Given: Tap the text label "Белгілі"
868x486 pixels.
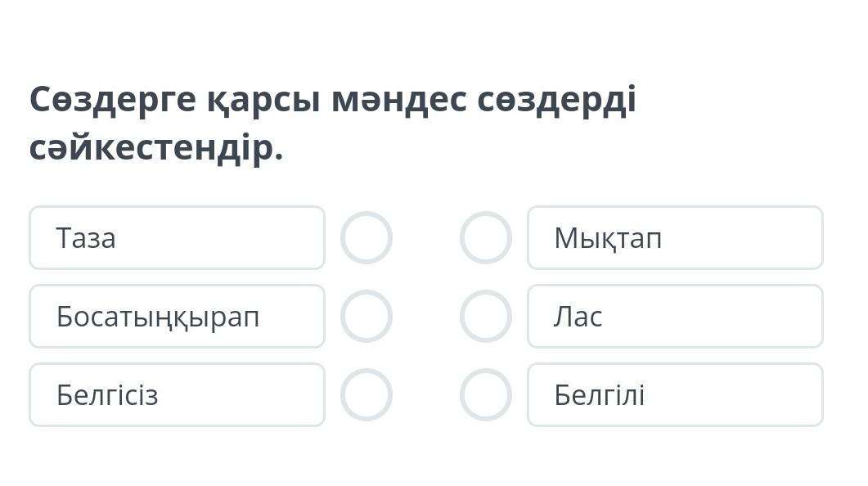Looking at the screenshot, I should coord(599,396).
